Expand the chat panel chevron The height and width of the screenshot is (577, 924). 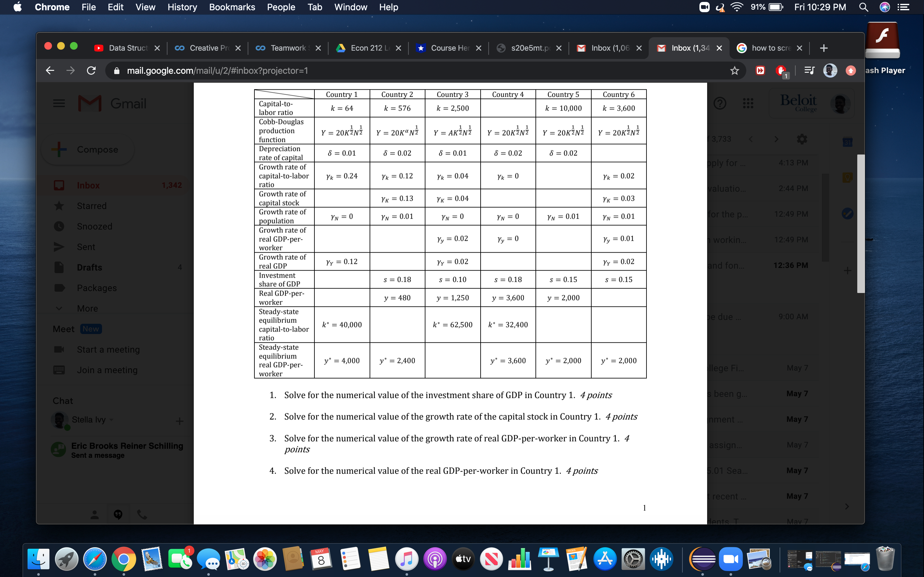[847, 506]
